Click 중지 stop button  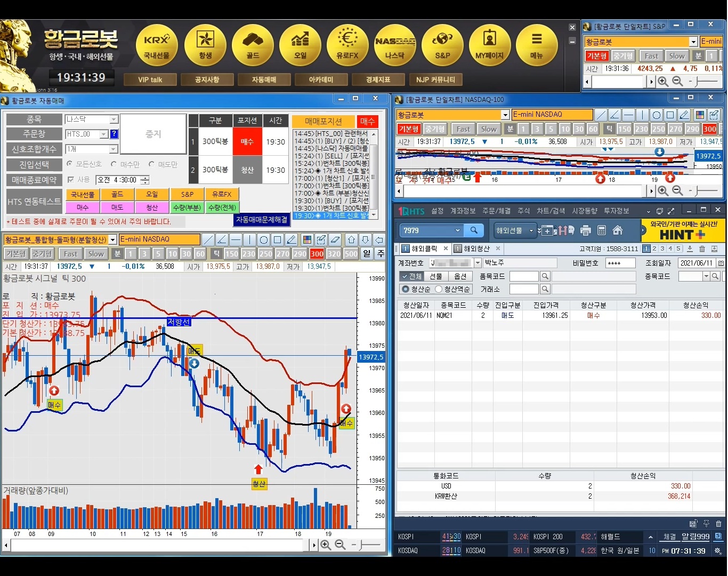(x=153, y=134)
